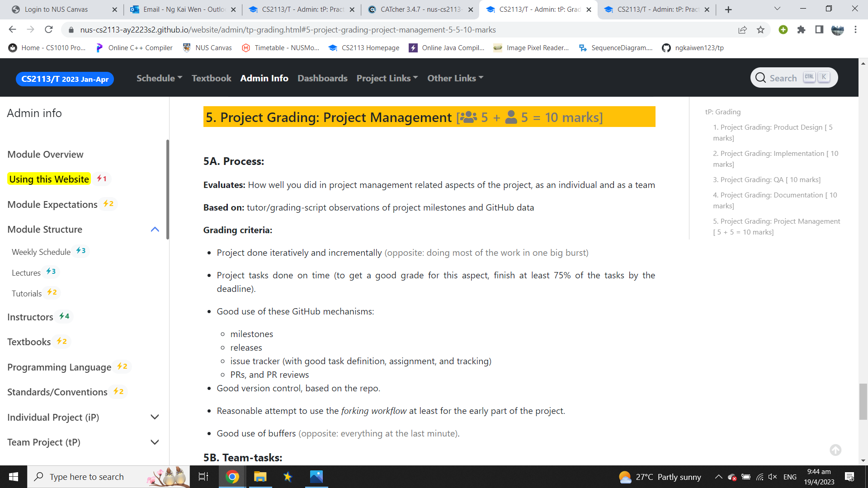Click the share page icon in address bar
The width and height of the screenshot is (868, 488).
pos(742,30)
